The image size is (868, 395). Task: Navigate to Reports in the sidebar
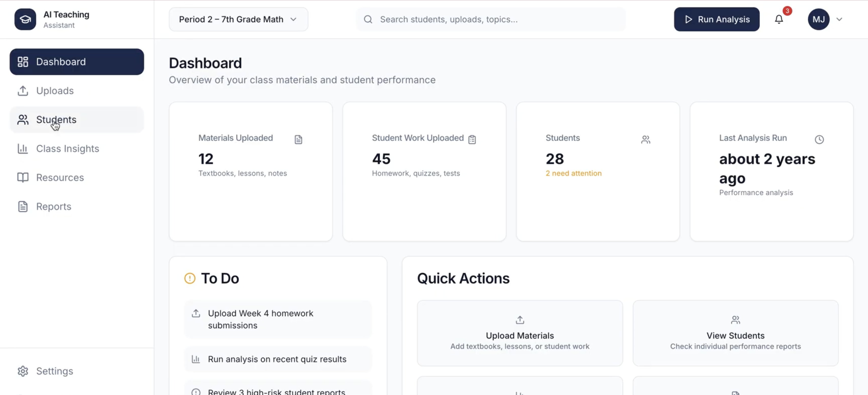pos(54,206)
